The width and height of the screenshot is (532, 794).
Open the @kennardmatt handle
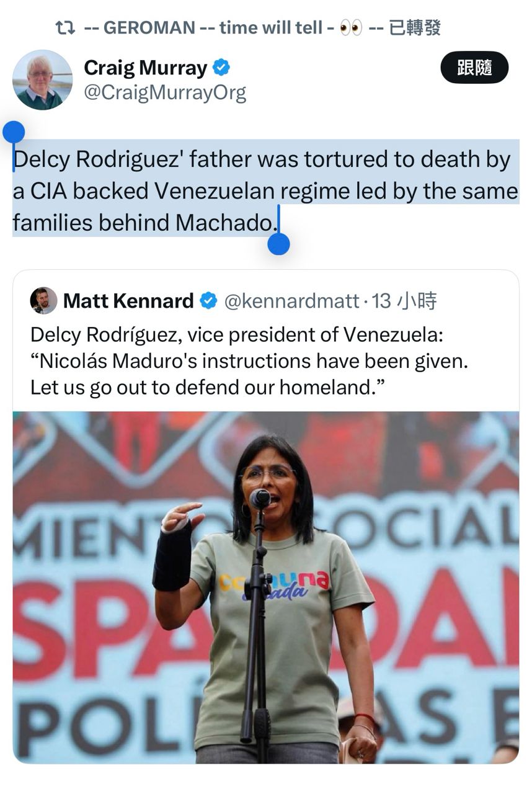(291, 301)
